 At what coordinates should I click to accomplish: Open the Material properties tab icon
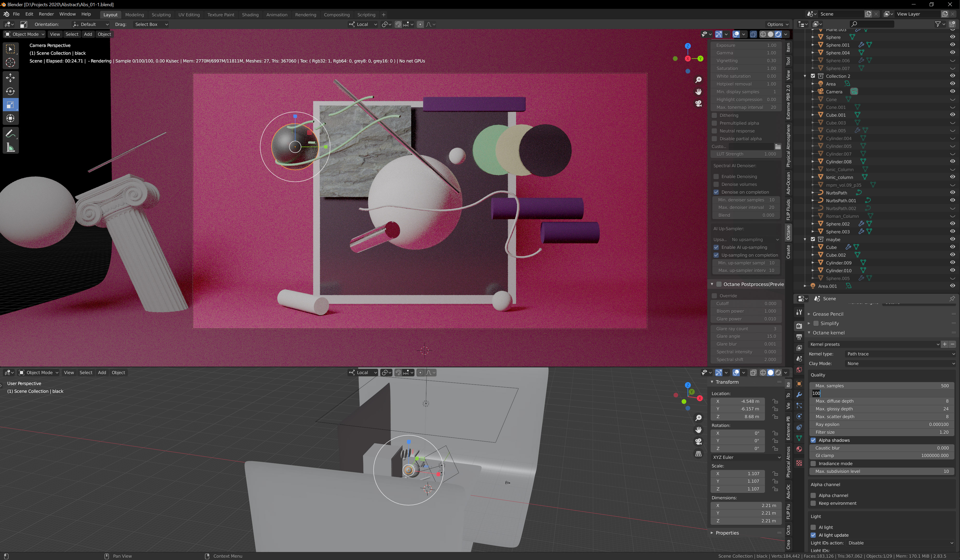(x=799, y=449)
